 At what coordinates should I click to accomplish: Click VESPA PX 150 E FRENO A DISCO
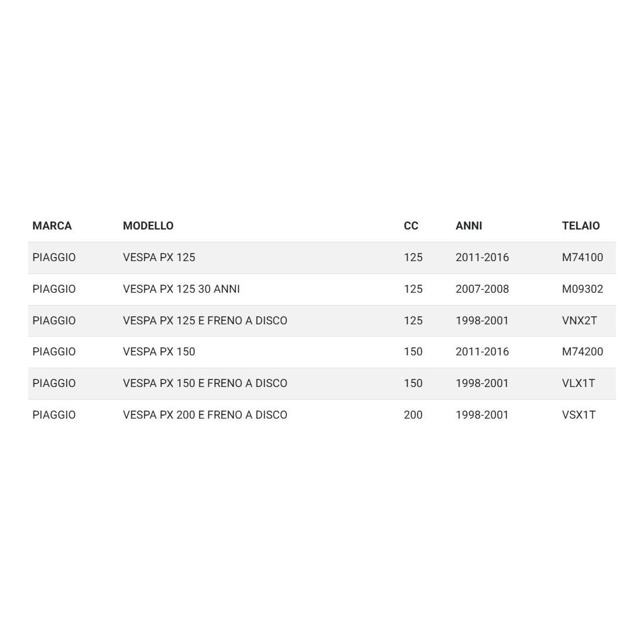tap(205, 383)
